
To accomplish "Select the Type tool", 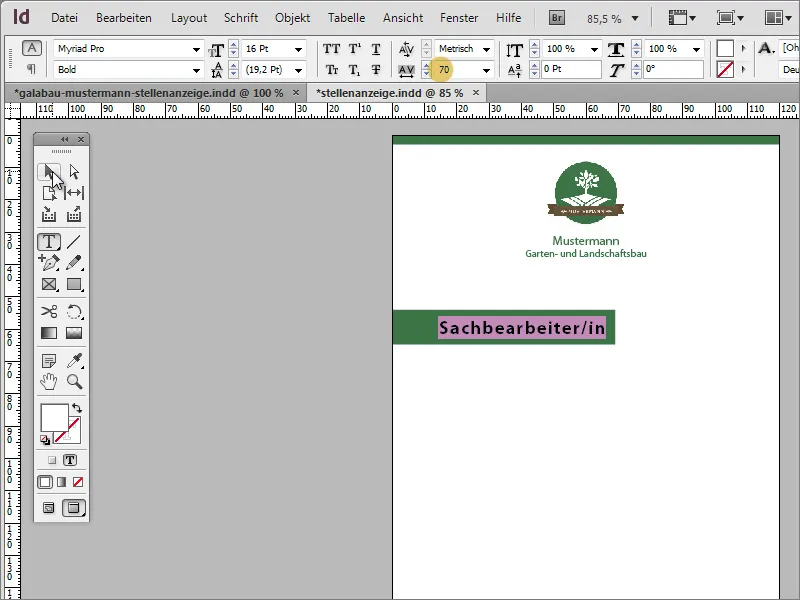I will pos(49,241).
